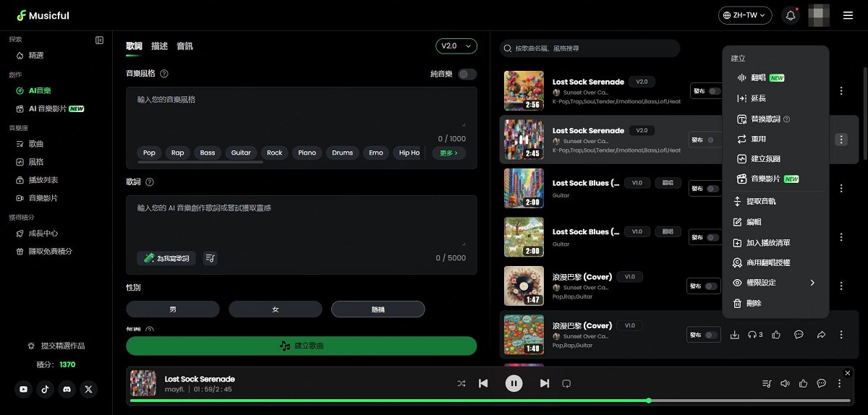Click the 建立歌曲 create song button
The image size is (868, 415).
click(x=302, y=346)
